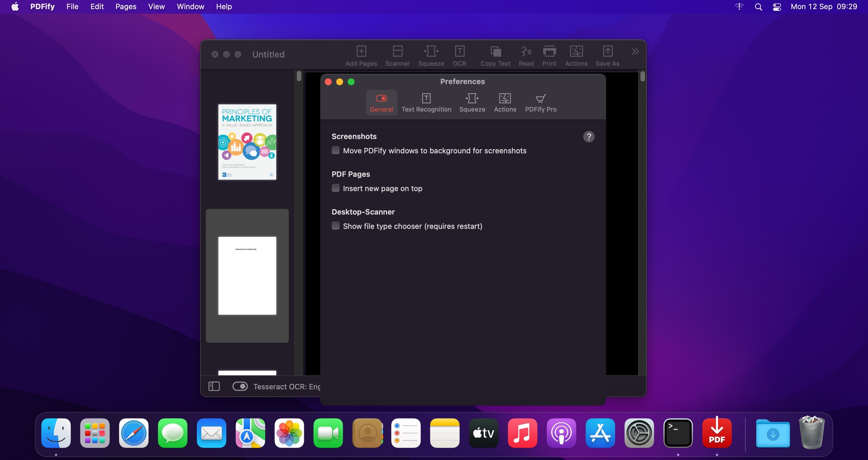Toggle the Tesseract OCR switch

pyautogui.click(x=240, y=386)
